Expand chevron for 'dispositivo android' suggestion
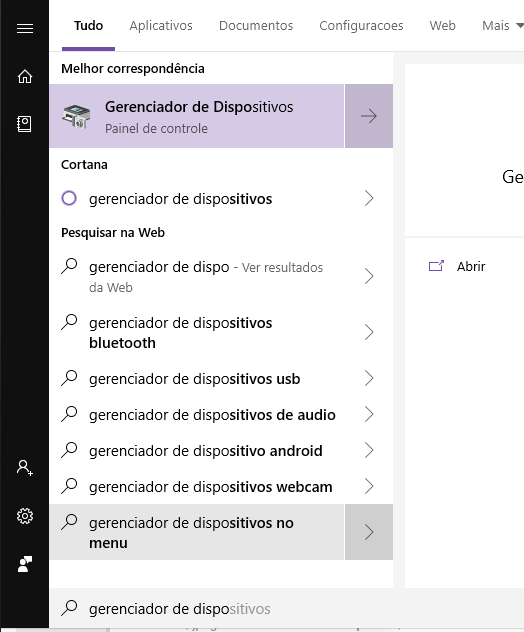 369,450
